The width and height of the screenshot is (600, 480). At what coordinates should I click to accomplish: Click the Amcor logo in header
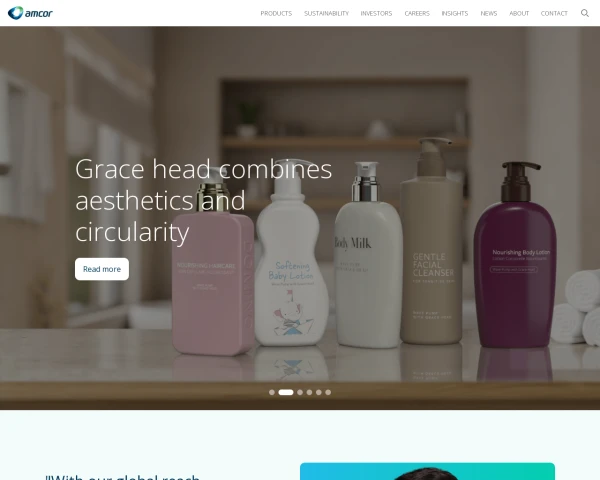click(30, 13)
